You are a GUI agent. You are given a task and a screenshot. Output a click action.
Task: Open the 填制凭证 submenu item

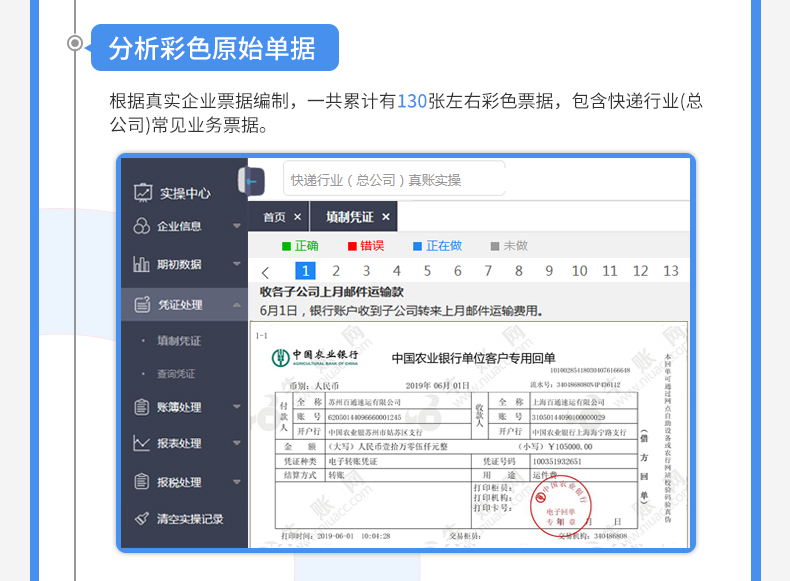coord(179,341)
